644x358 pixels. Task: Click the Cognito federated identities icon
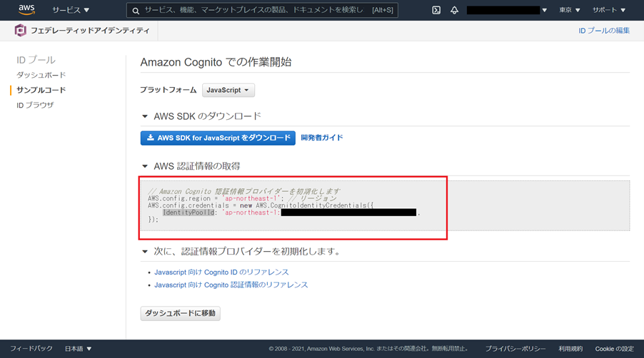(20, 31)
